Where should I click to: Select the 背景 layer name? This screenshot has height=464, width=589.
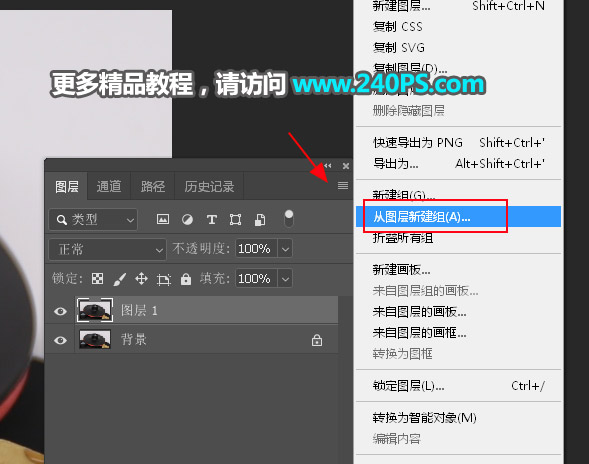[134, 340]
